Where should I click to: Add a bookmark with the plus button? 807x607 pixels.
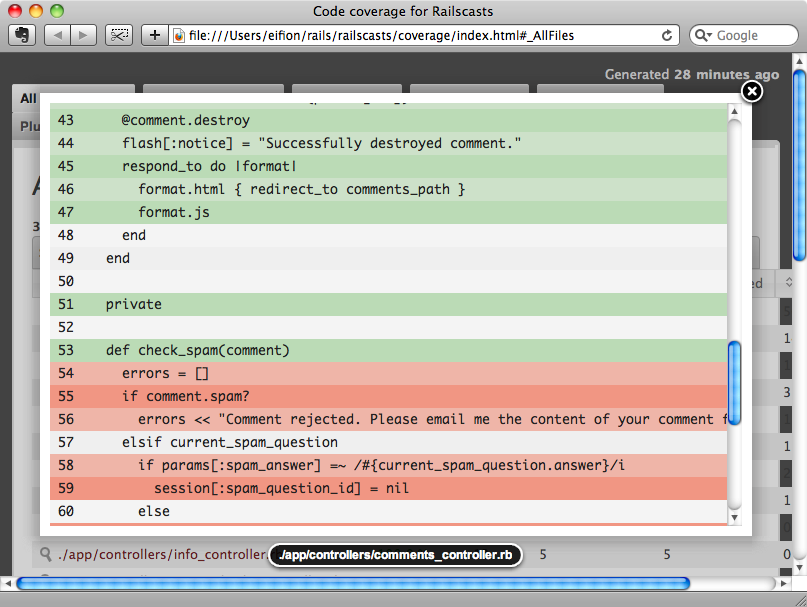point(154,35)
